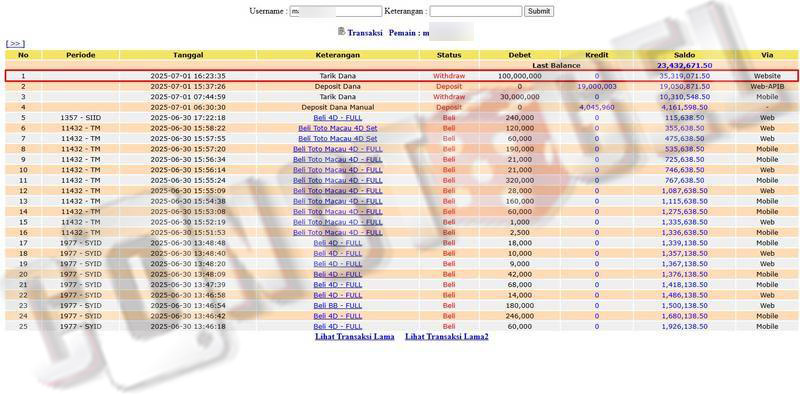Click the Saldo column header

tap(684, 55)
